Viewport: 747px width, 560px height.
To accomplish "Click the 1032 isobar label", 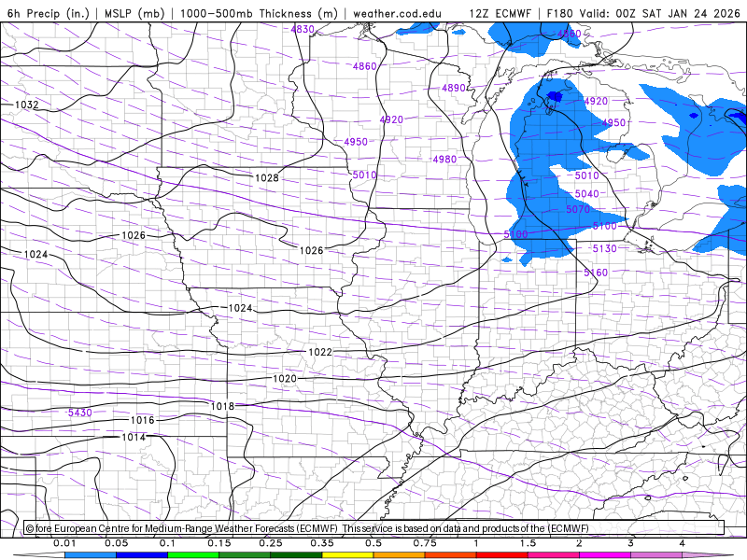I will [x=27, y=105].
